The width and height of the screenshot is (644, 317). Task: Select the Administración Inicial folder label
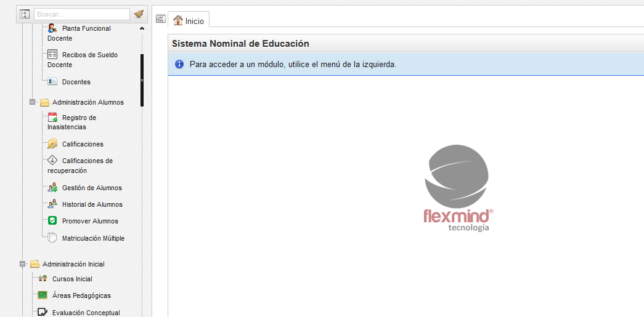73,264
